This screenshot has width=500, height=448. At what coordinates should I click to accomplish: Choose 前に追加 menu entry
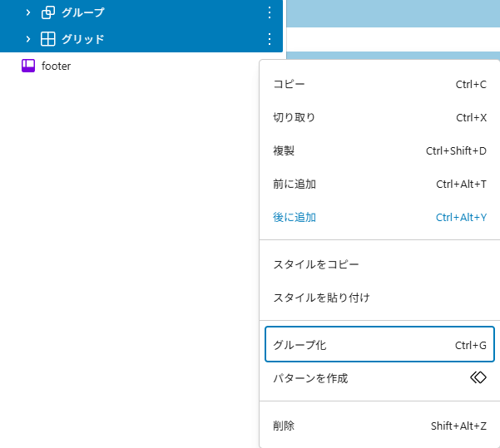379,185
